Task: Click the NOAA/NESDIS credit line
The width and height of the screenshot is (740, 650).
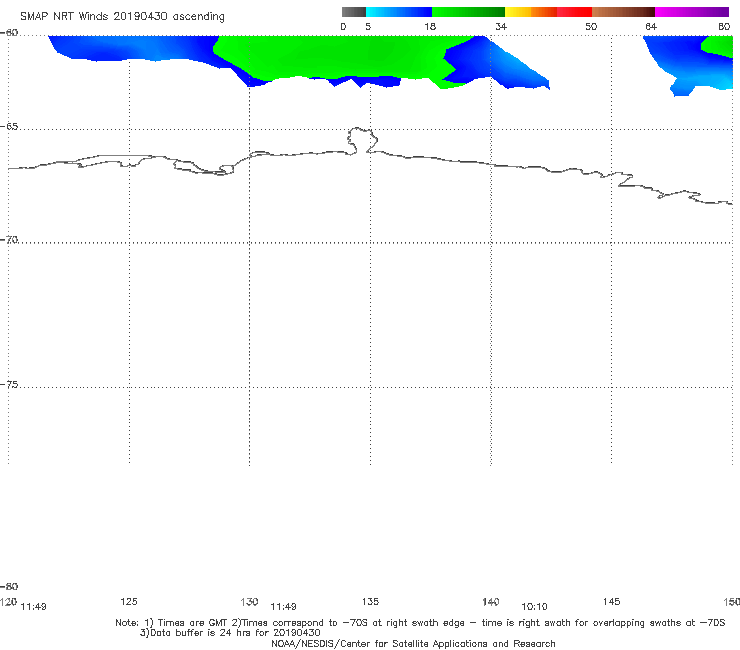Action: click(x=413, y=644)
